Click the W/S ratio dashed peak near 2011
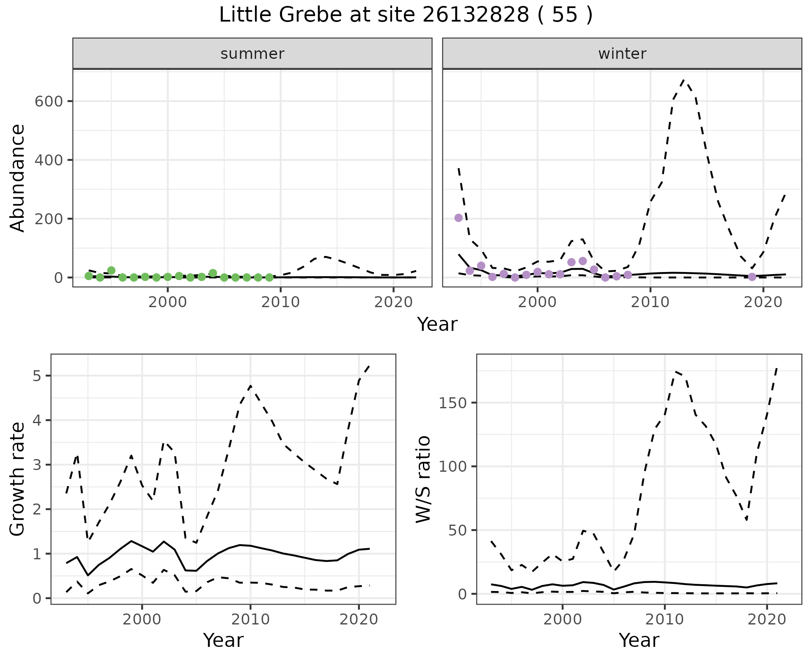 (675, 371)
